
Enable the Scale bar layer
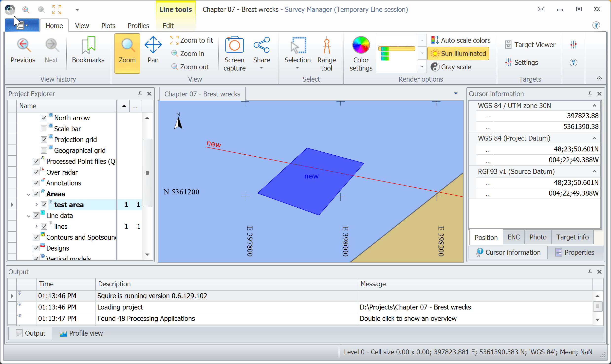point(44,128)
